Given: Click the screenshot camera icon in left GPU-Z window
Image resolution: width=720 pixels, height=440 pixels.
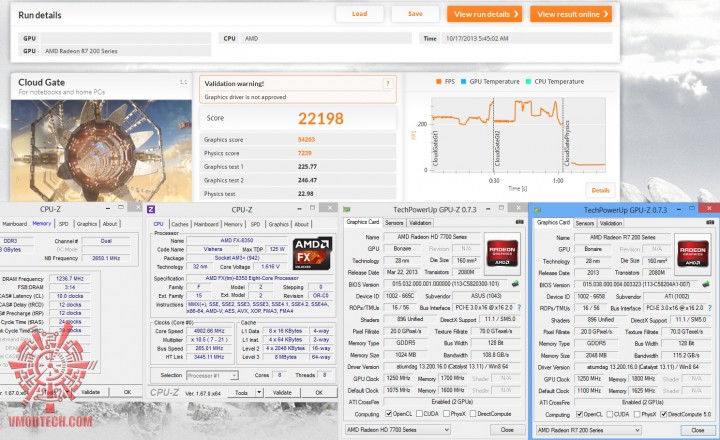Looking at the screenshot, I should [519, 222].
